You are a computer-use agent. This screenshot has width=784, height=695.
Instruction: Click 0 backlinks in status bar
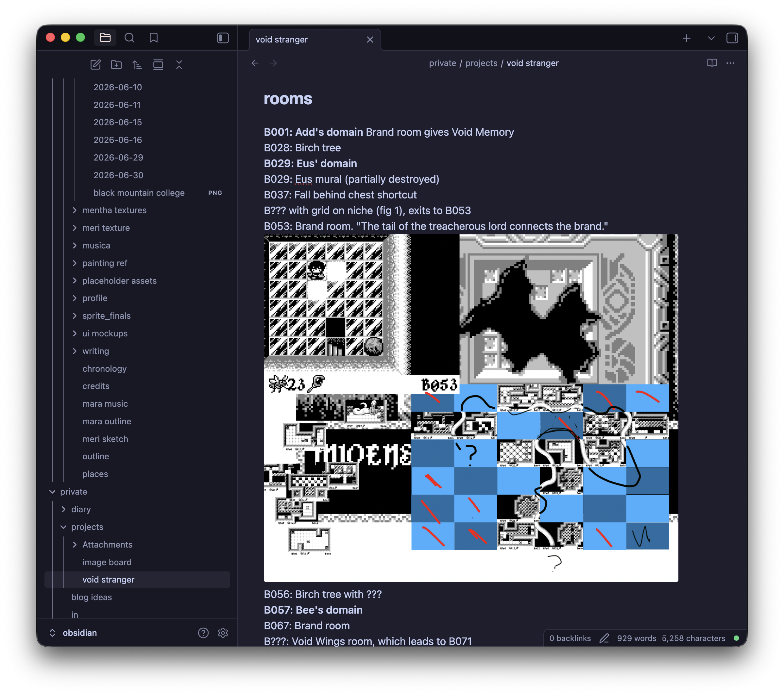[x=570, y=638]
